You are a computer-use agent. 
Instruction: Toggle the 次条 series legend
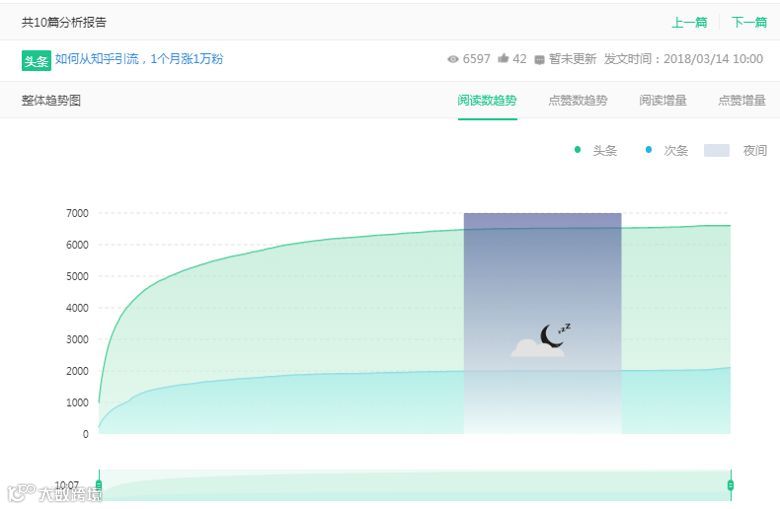pyautogui.click(x=666, y=150)
